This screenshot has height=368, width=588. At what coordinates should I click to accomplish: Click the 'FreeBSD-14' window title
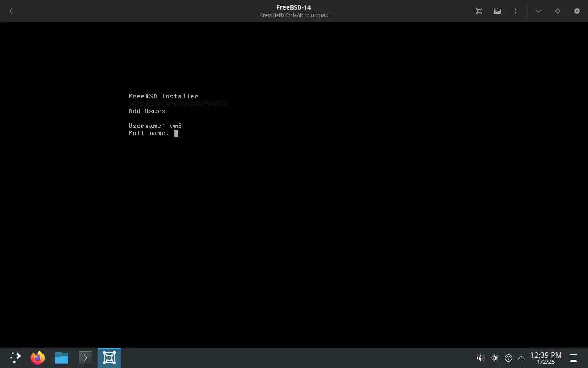coord(294,7)
